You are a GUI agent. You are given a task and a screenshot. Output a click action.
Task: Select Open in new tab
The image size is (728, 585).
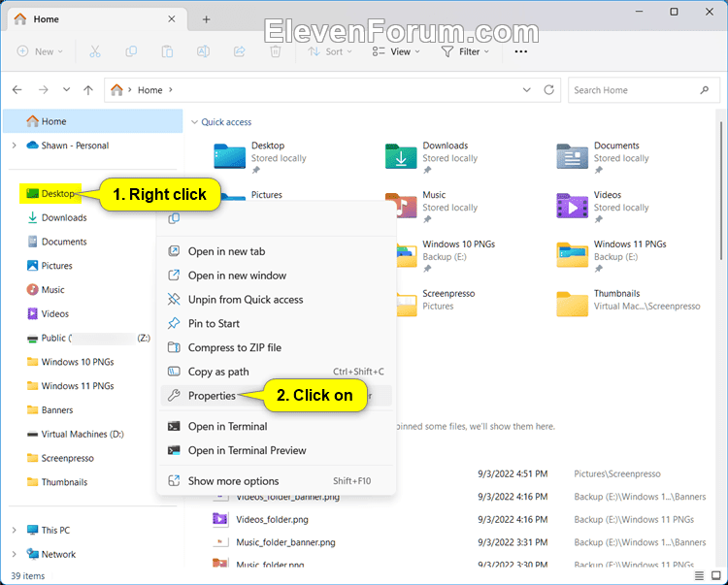point(277,251)
